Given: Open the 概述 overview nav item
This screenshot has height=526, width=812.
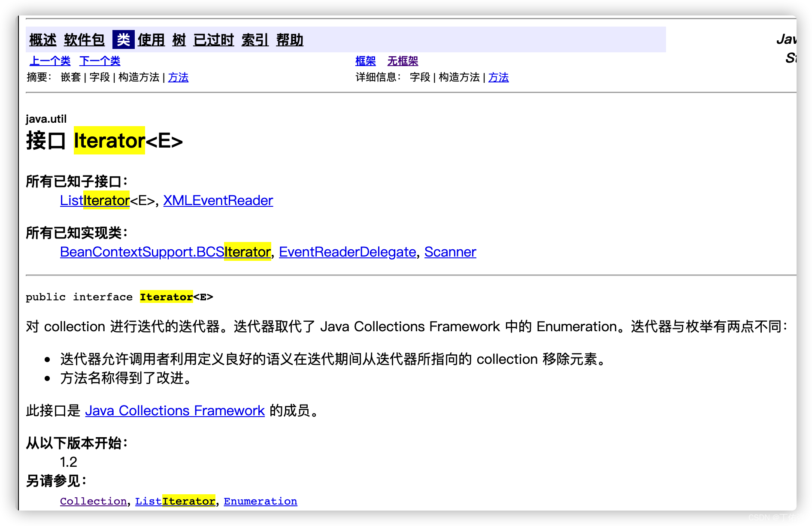Looking at the screenshot, I should pyautogui.click(x=43, y=40).
